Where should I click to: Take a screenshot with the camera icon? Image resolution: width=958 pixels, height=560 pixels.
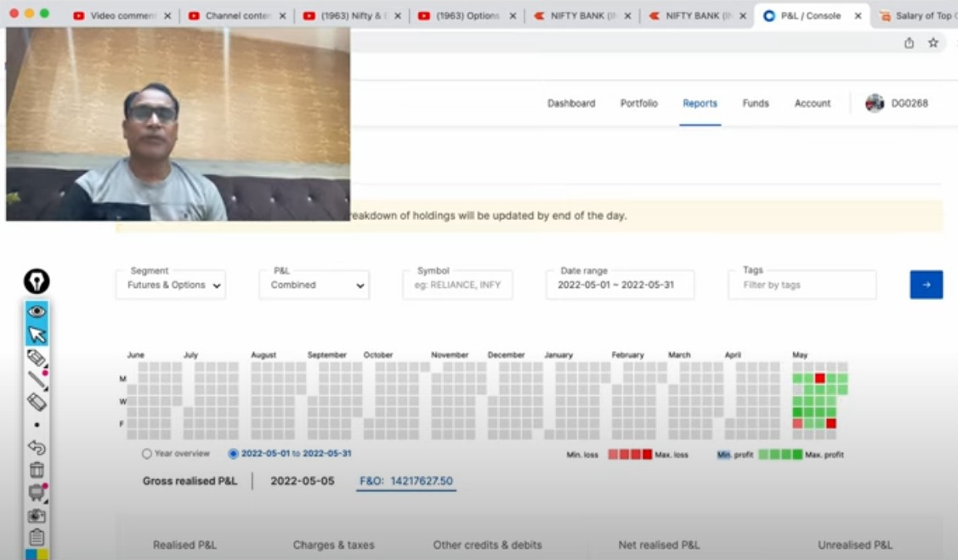tap(37, 515)
